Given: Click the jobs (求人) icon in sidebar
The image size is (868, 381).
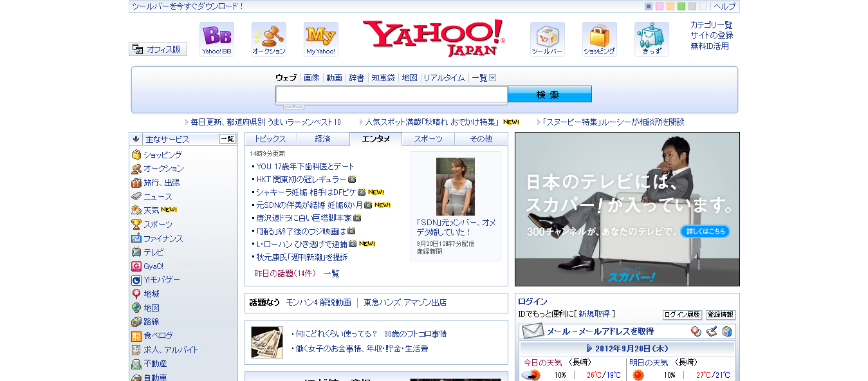Looking at the screenshot, I should (x=136, y=350).
